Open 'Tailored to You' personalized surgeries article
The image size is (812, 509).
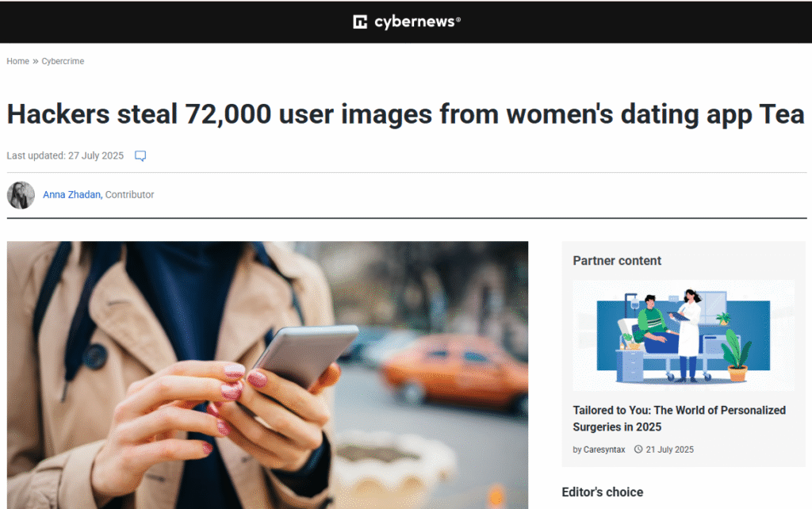679,419
